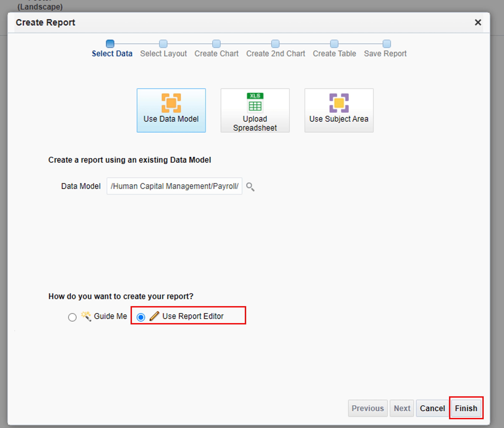Toggle Use Data Model selection off

pos(171,110)
